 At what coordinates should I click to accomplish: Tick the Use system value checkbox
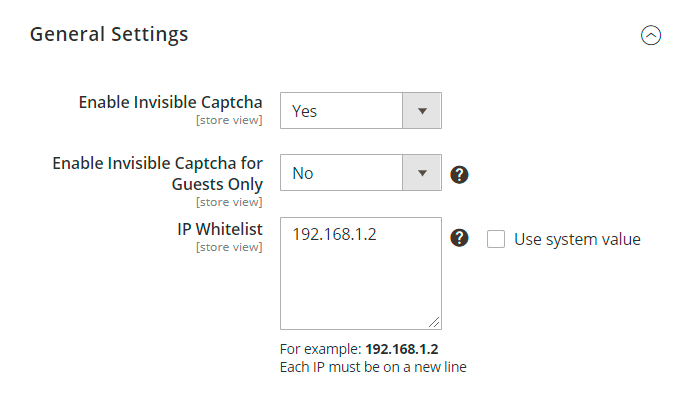click(496, 239)
